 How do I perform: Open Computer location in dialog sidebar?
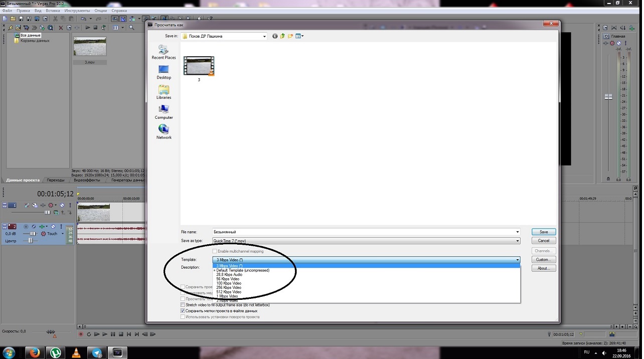point(164,112)
